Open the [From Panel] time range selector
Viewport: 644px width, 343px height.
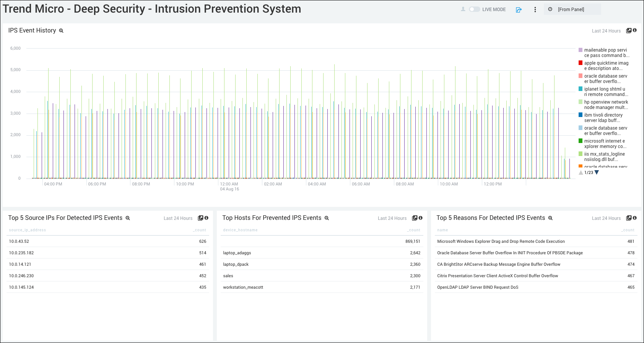572,10
